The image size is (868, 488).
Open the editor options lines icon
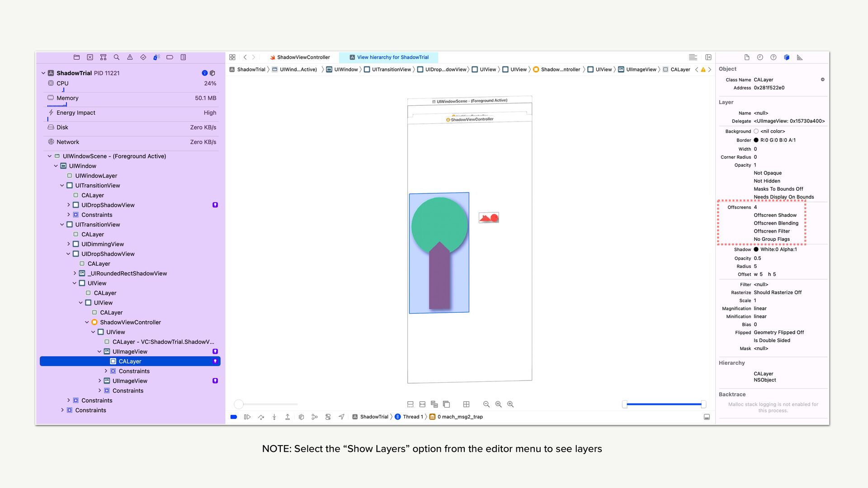pos(693,57)
